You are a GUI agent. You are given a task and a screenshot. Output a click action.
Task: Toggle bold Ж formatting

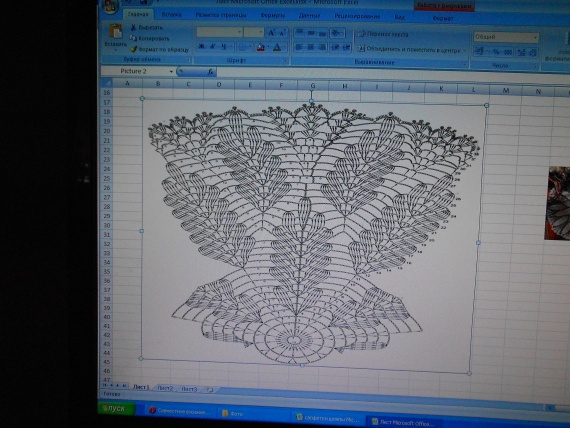pyautogui.click(x=201, y=46)
